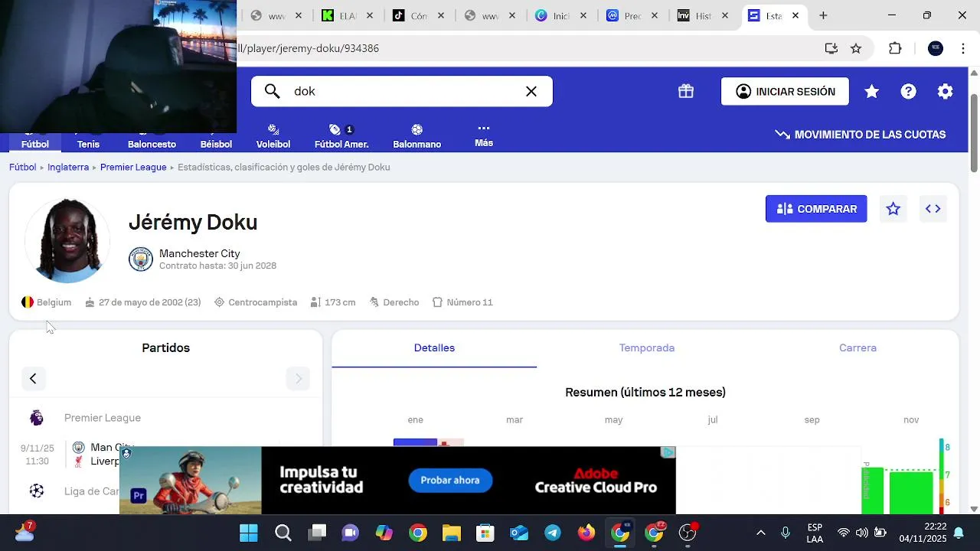Select the Baloncesto sport tab

(152, 144)
